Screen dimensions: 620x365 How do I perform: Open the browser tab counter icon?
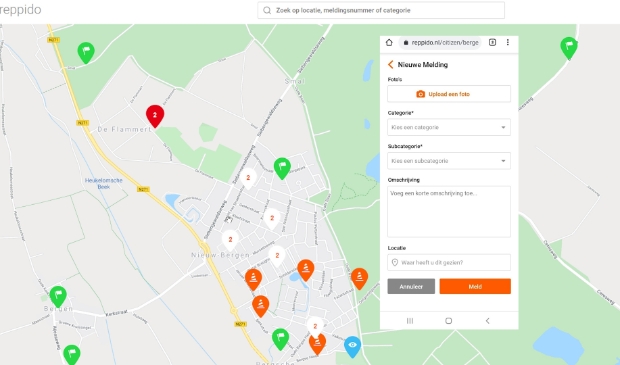492,42
